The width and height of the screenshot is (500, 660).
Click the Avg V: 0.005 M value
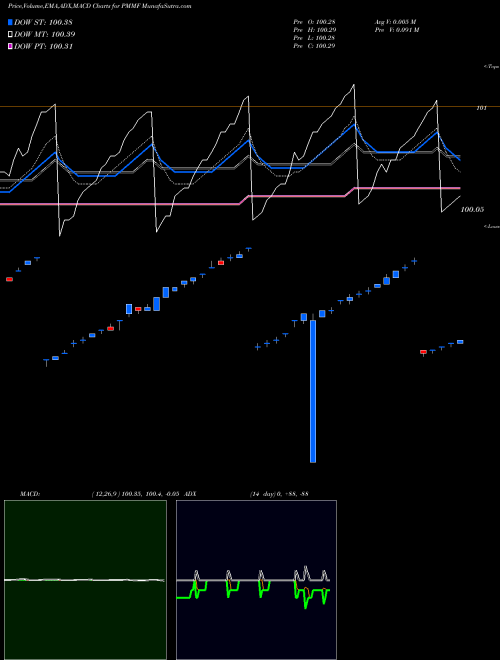pyautogui.click(x=396, y=22)
